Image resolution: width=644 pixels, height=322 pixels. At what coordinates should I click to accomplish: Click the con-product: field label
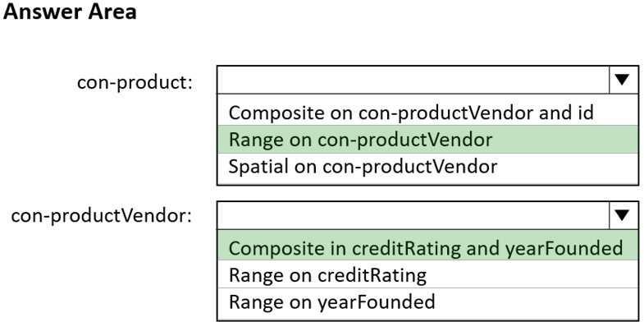pos(135,83)
